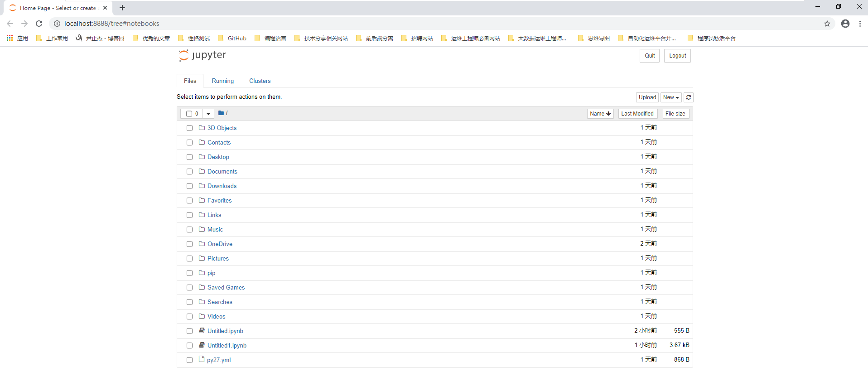Click the folder icon beside Documents
868x377 pixels.
[202, 171]
